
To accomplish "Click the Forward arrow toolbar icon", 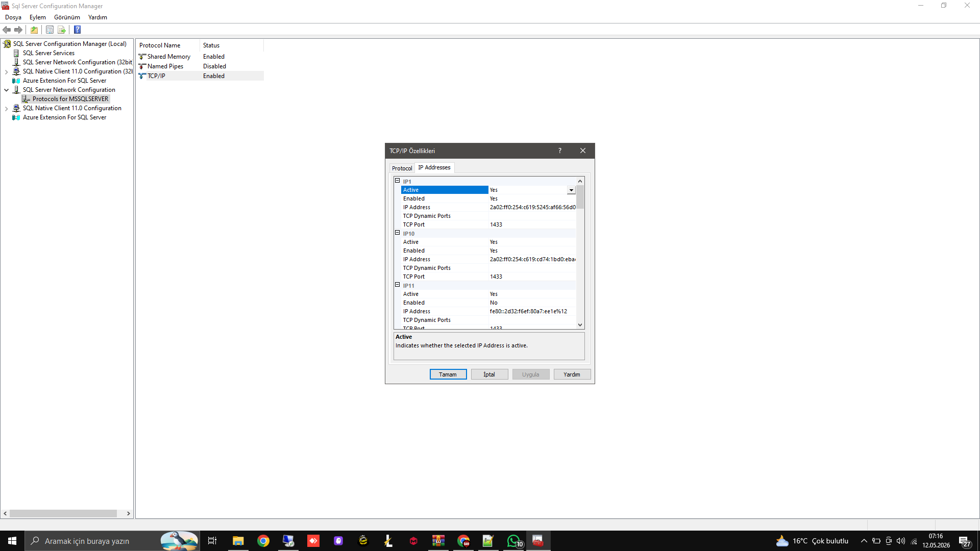I will tap(18, 30).
